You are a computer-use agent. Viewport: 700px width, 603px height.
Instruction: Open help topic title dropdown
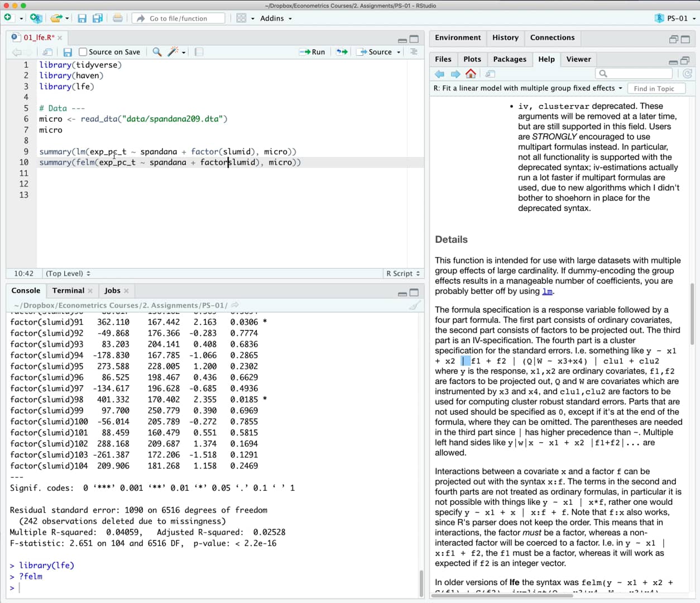click(528, 88)
